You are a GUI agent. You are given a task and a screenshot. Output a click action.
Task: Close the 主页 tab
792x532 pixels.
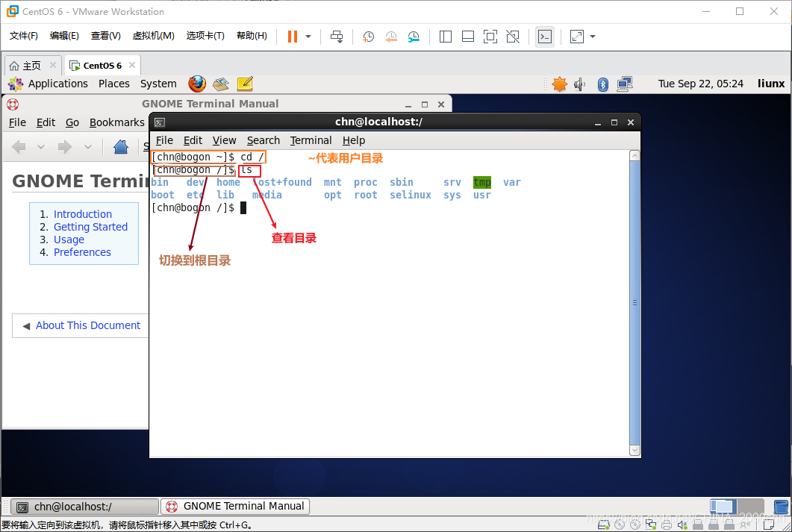coord(52,65)
